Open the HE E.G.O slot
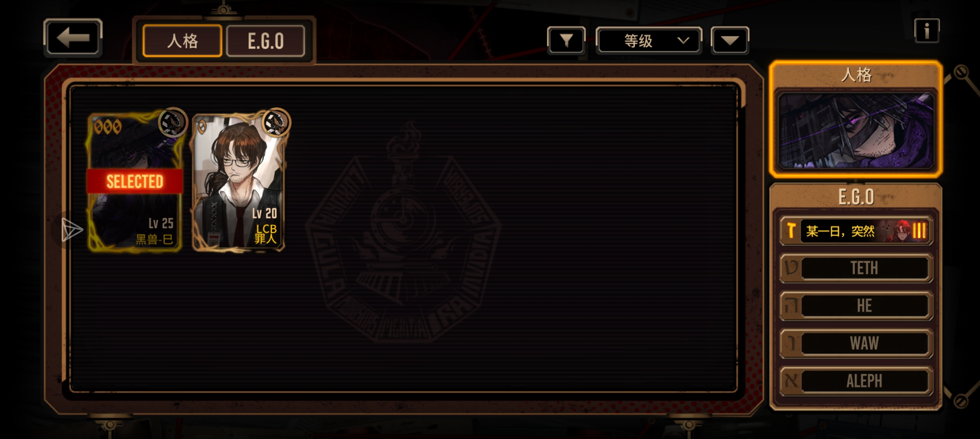The image size is (980, 439). tap(856, 306)
